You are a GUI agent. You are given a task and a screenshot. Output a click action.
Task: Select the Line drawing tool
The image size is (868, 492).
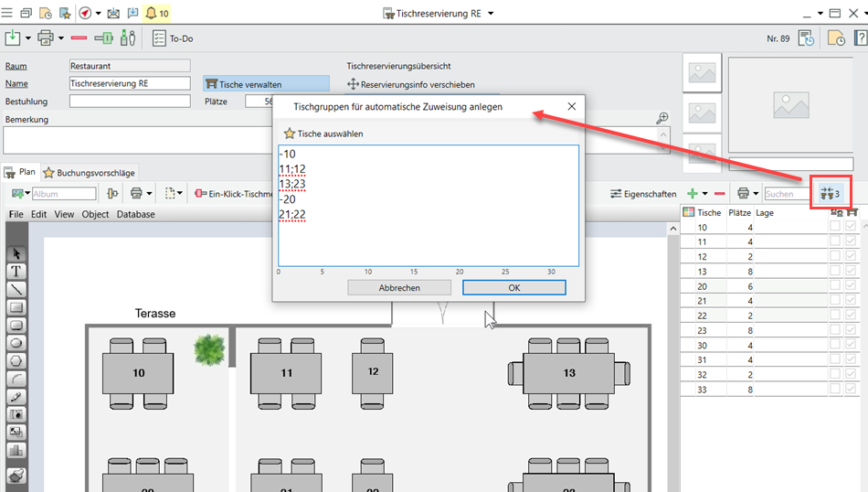16,289
